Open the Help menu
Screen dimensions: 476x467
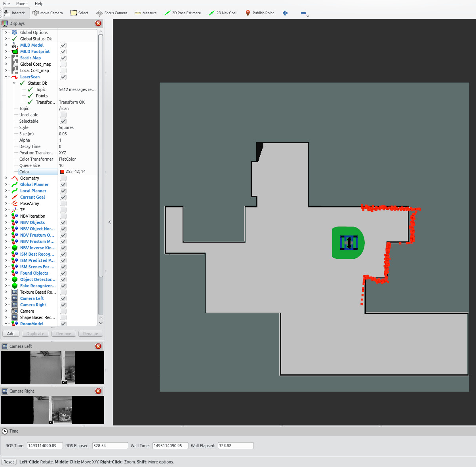[39, 4]
